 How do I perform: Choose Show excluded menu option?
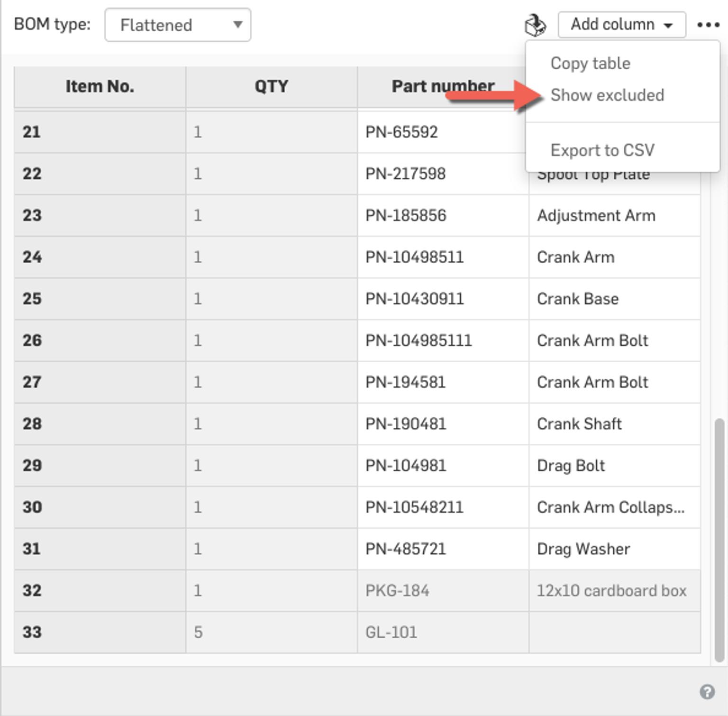[608, 95]
